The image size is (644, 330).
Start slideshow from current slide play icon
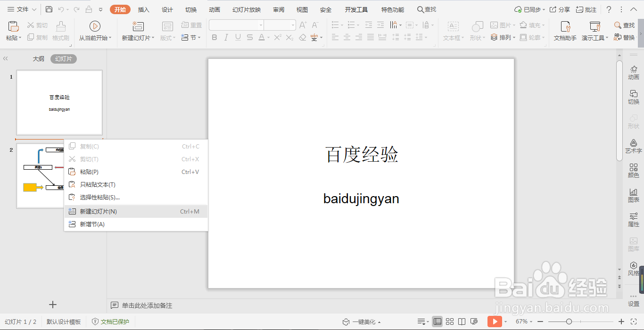[x=95, y=26]
